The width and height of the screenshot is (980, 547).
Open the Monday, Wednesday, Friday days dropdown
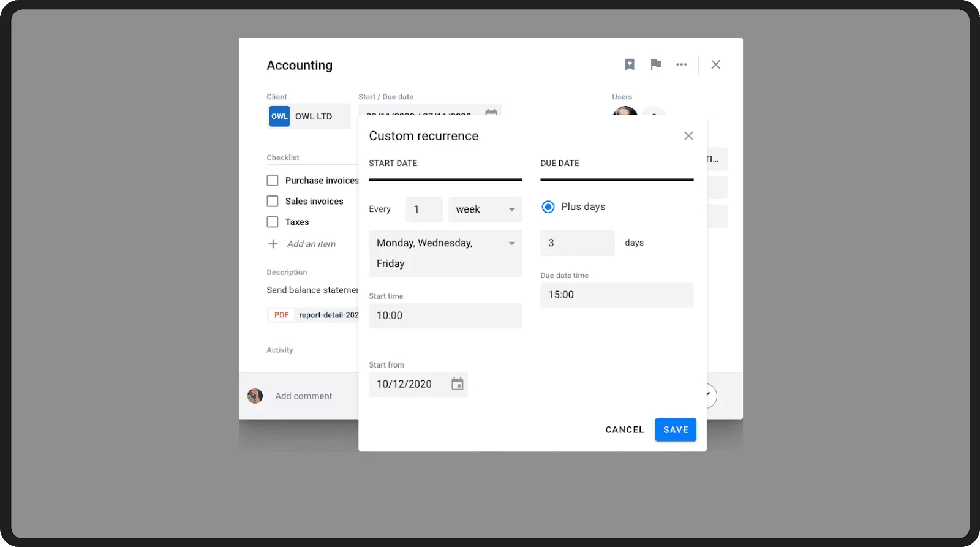pos(445,253)
